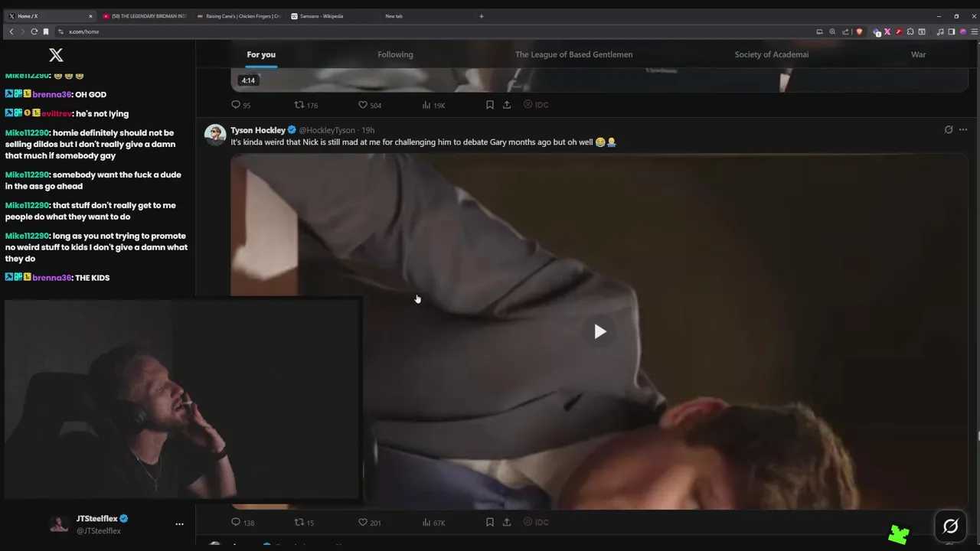980x551 pixels.
Task: Select the For you timeline tab
Action: (261, 54)
